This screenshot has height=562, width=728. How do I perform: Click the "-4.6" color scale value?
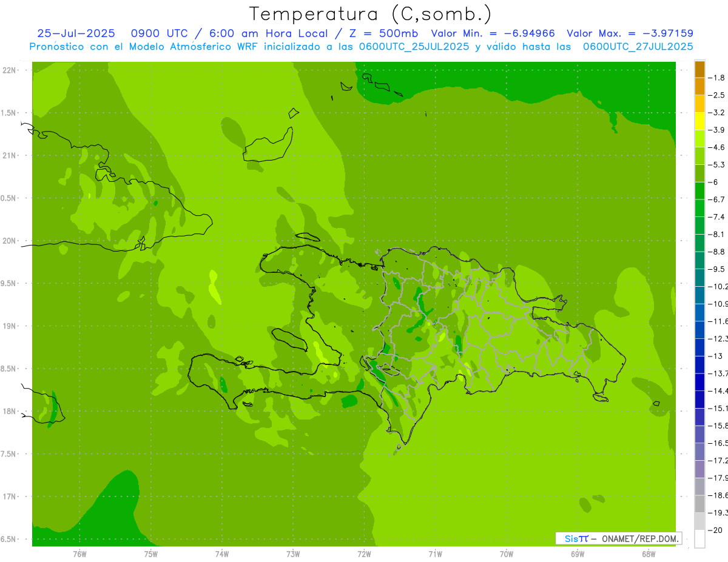coord(718,147)
